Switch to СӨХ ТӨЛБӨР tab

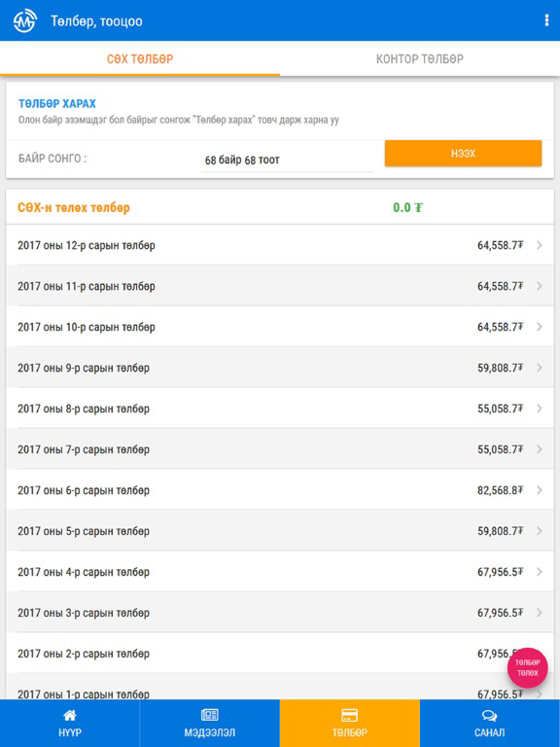[x=140, y=58]
